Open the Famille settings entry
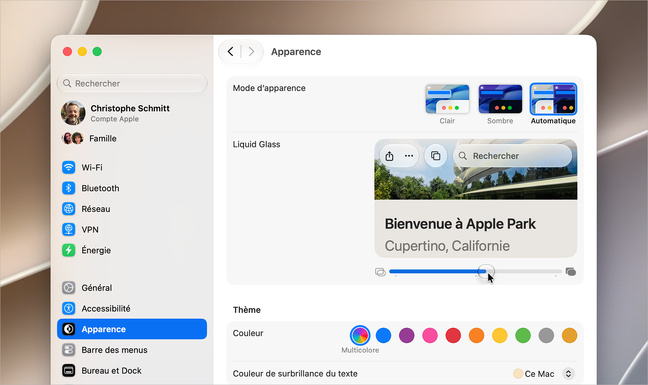The width and height of the screenshot is (648, 385). [x=132, y=138]
